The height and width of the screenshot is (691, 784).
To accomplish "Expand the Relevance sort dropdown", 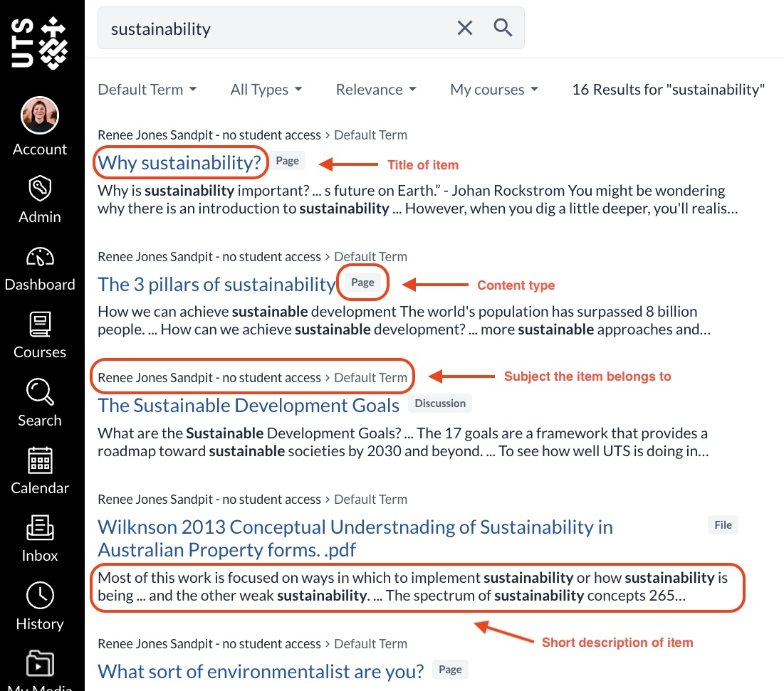I will tap(376, 90).
